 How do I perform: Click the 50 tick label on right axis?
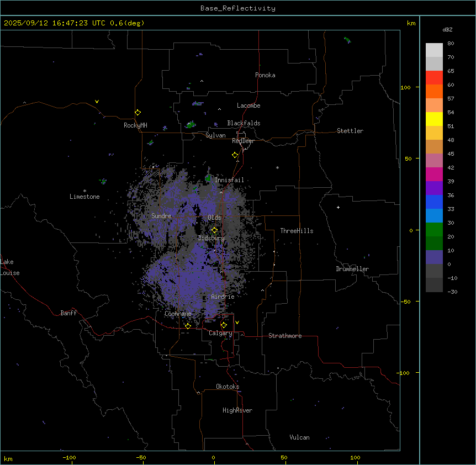(x=408, y=158)
